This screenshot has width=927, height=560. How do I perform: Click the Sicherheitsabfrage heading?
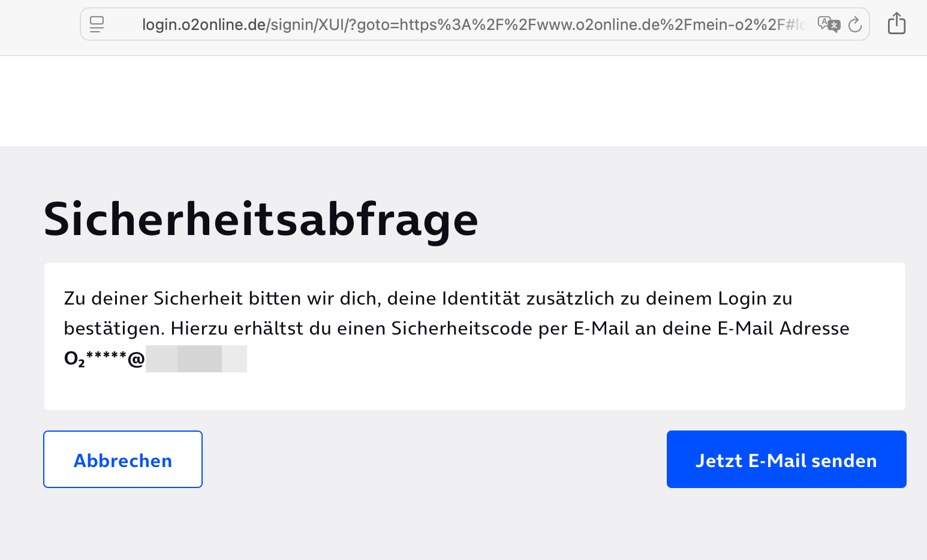click(261, 219)
